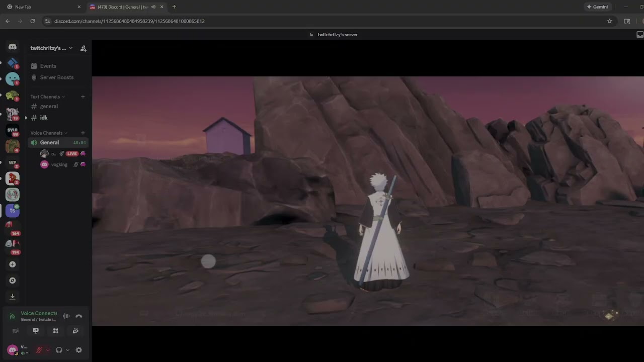The width and height of the screenshot is (644, 362).
Task: Unmute the microphone
Action: 39,350
